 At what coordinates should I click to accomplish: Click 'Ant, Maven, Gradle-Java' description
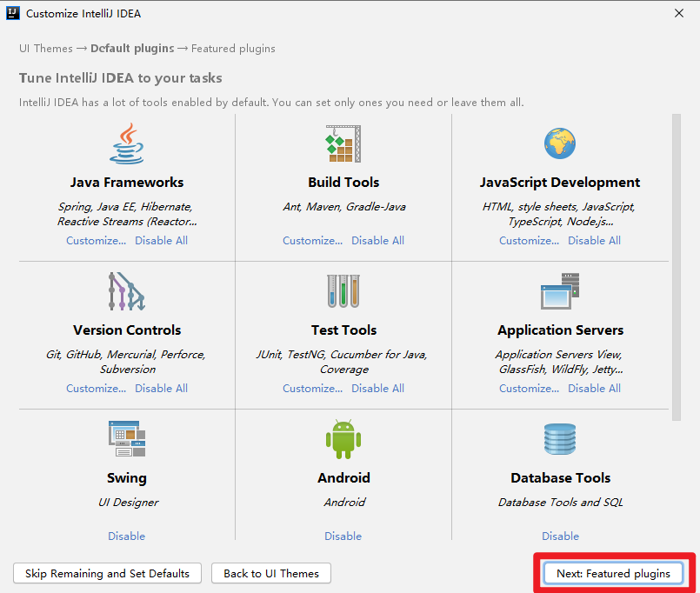(x=344, y=207)
